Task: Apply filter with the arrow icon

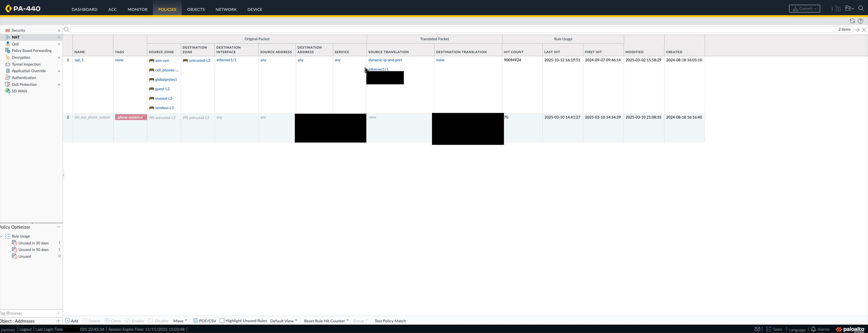Action: tap(857, 30)
